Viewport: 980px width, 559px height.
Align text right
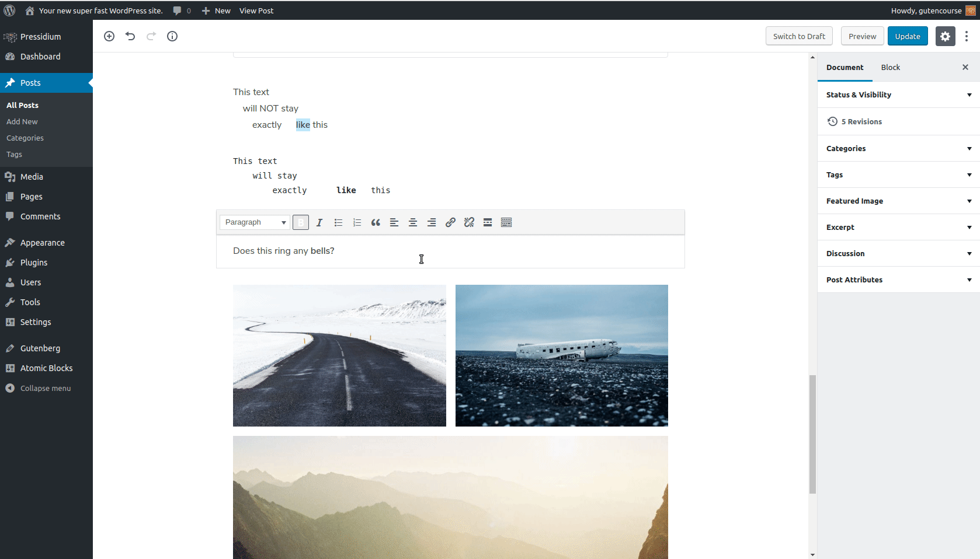(x=432, y=222)
